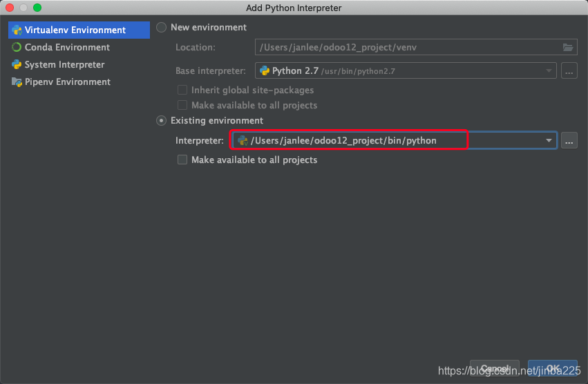
Task: Click the green zoom window button
Action: [37, 8]
